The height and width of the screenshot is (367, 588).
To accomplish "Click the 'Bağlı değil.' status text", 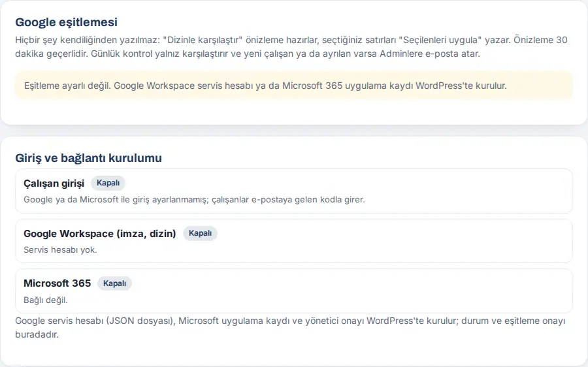I will tap(45, 300).
